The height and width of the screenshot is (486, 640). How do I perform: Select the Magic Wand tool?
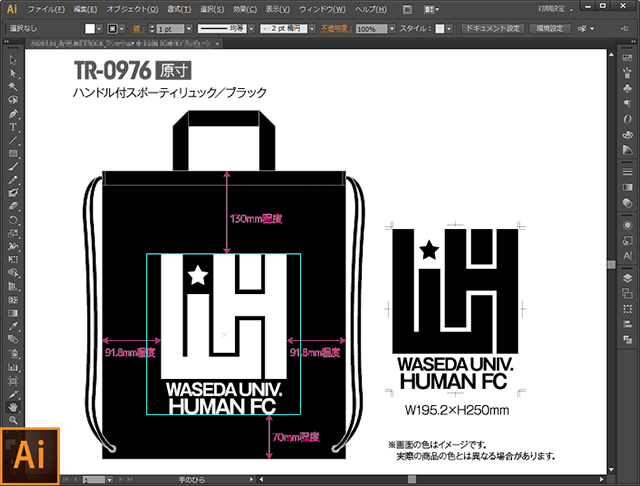13,87
